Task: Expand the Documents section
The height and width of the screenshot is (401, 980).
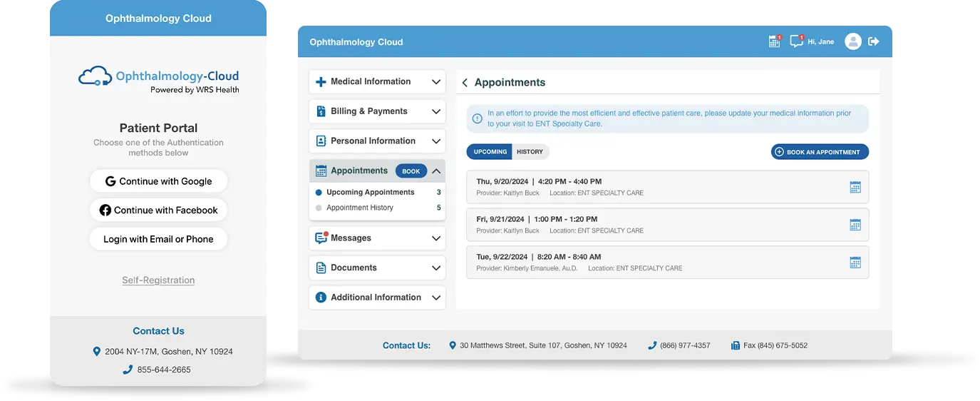Action: [x=436, y=268]
